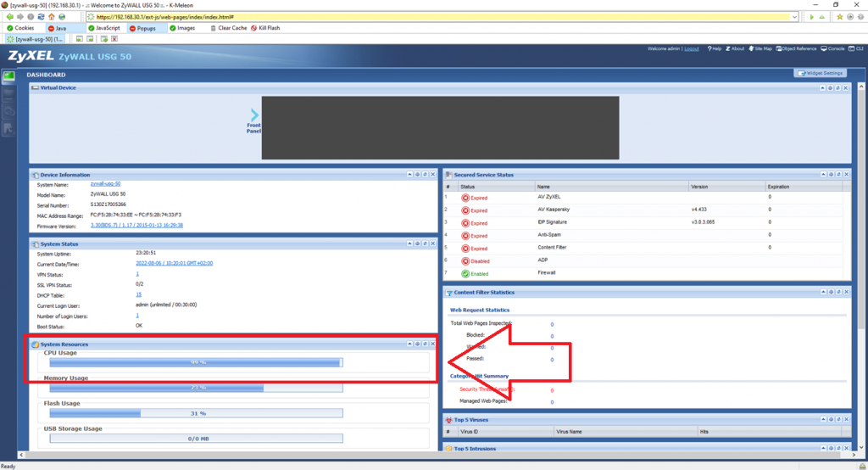This screenshot has width=868, height=470.
Task: Expand the Front Panel arrow
Action: [254, 115]
